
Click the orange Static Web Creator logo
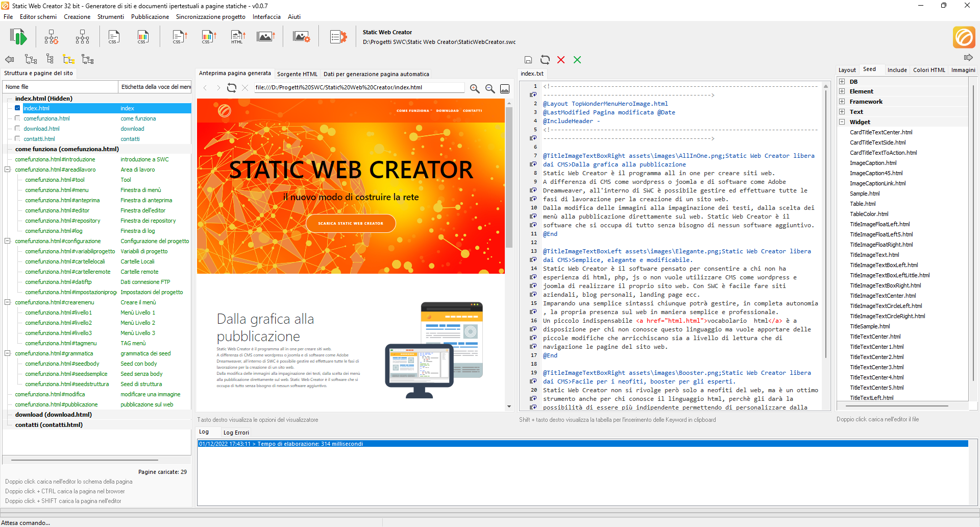(x=964, y=37)
